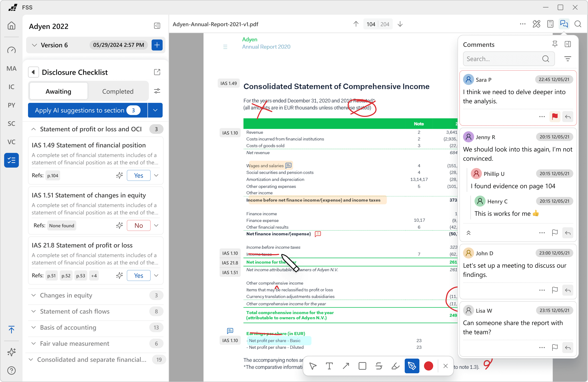Pick the rectangle shape tool
The width and height of the screenshot is (588, 382).
[362, 366]
